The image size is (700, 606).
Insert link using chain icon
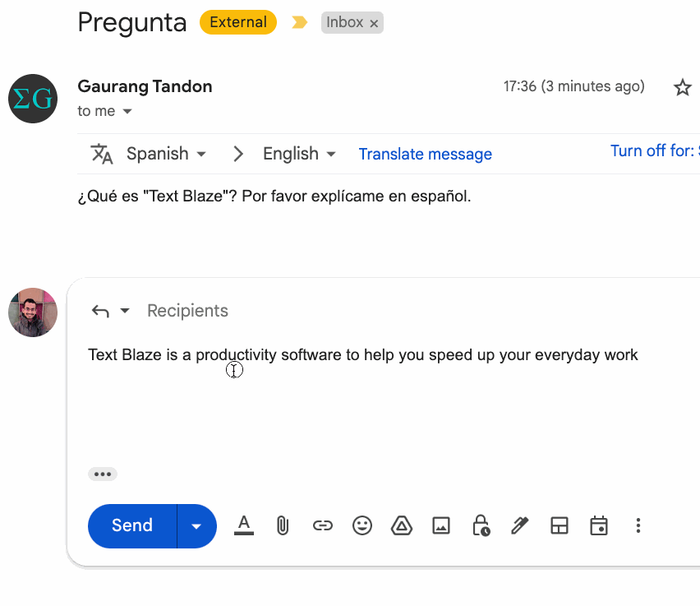pos(322,525)
